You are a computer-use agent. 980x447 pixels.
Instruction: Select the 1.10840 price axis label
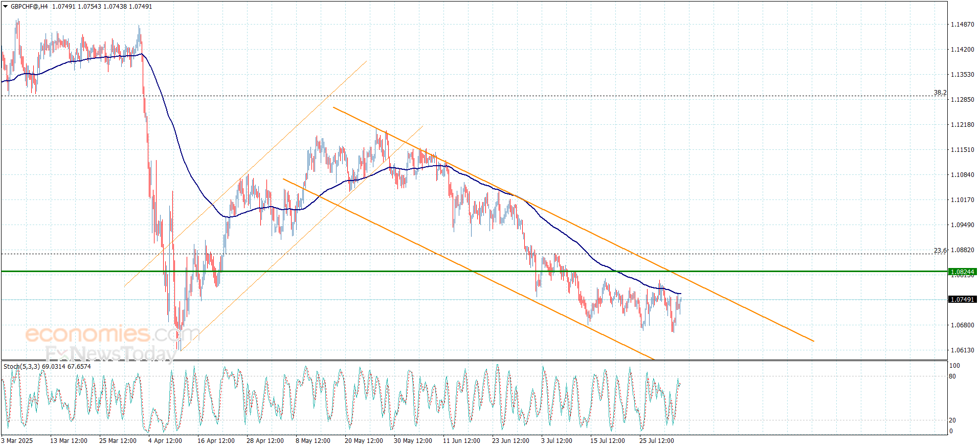(x=962, y=175)
